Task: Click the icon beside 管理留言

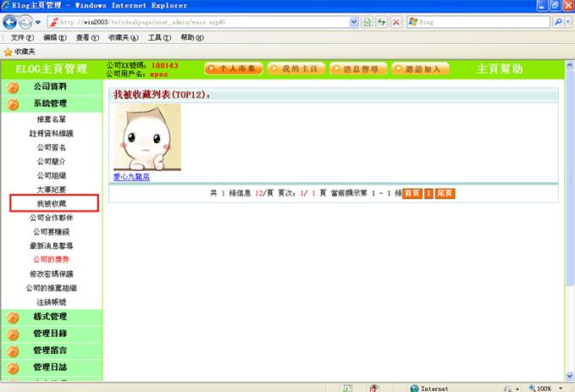Action: click(x=13, y=351)
